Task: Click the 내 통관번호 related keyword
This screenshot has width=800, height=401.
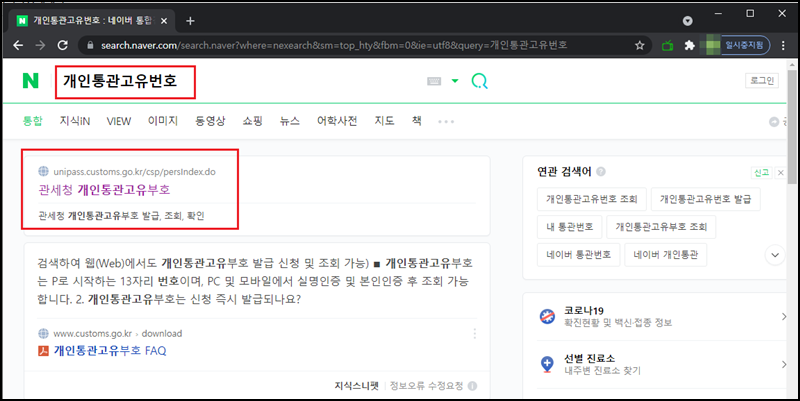Action: (569, 227)
